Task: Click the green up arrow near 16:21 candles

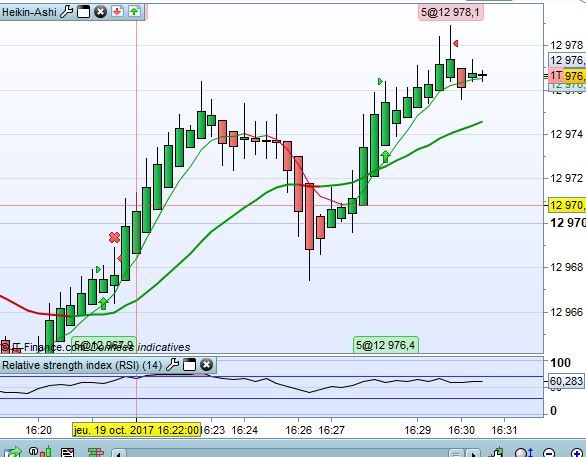Action: coord(104,303)
